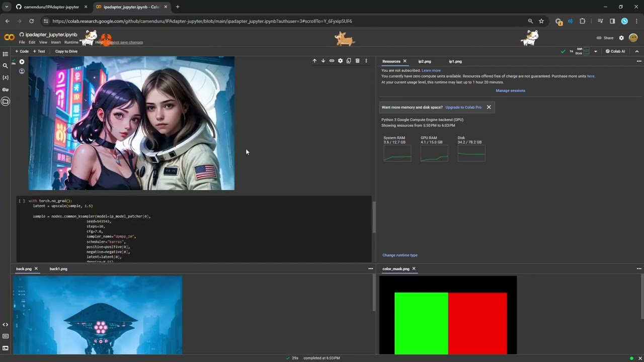
Task: Collapse the header with chevron
Action: click(x=636, y=51)
